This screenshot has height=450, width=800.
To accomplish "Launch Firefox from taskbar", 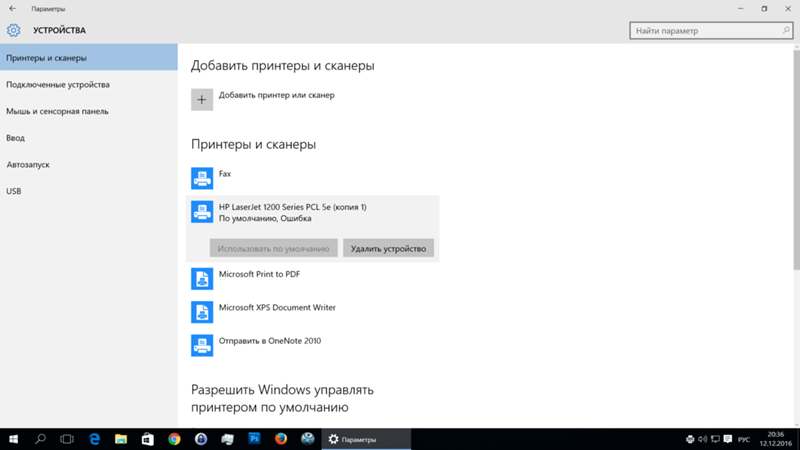I will (281, 439).
